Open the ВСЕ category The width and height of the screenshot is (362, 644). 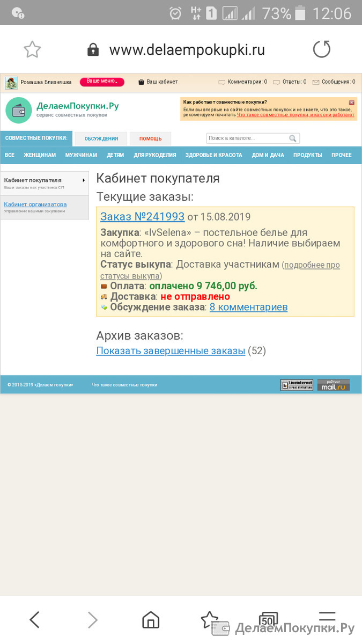point(10,155)
